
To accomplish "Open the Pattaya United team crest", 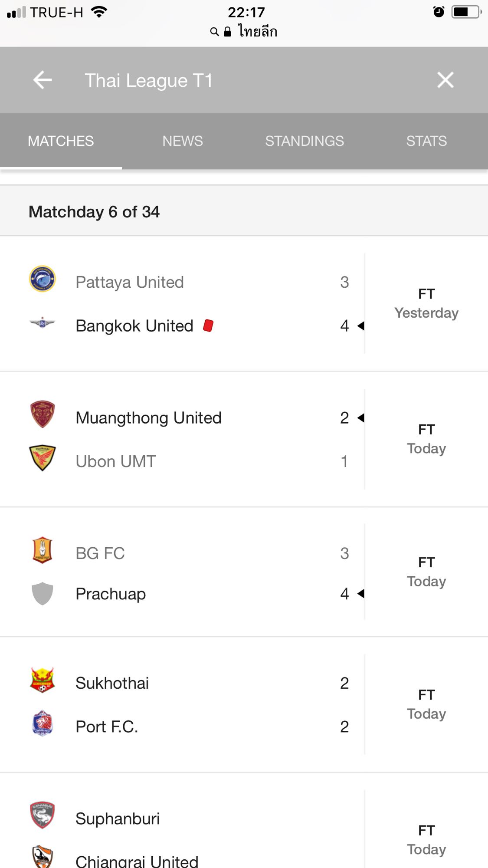I will coord(42,279).
